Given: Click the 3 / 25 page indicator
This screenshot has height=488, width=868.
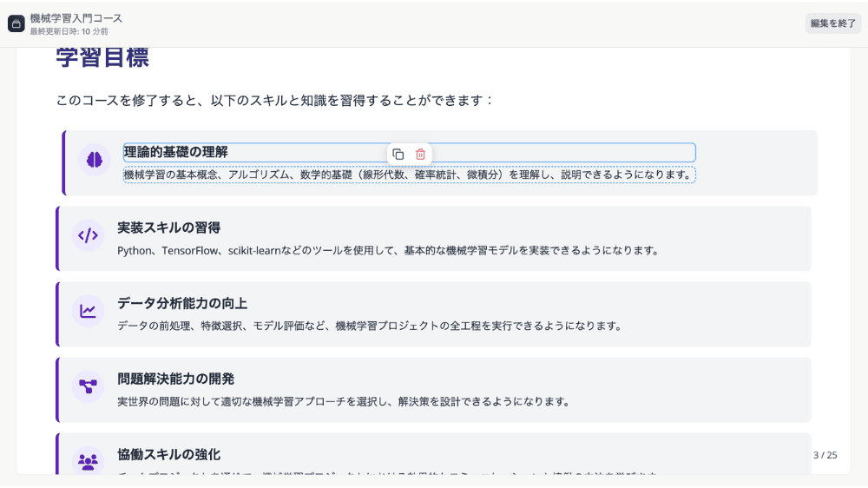Looking at the screenshot, I should click(825, 455).
